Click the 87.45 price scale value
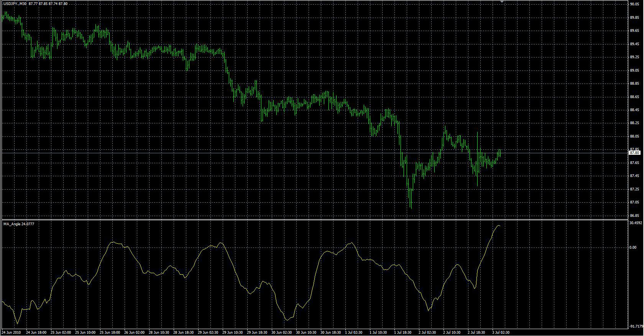The image size is (644, 336). (634, 176)
